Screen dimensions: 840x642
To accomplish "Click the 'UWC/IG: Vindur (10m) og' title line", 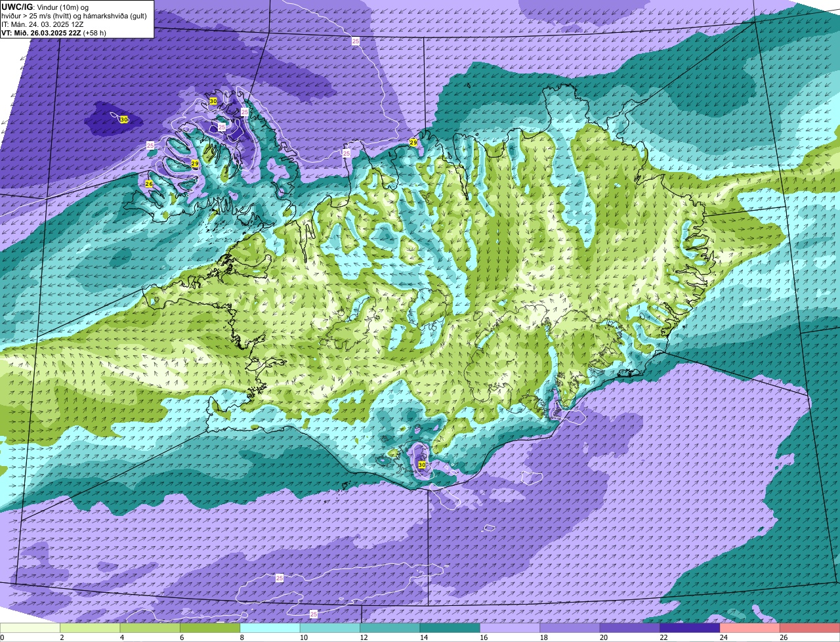I will coord(45,7).
